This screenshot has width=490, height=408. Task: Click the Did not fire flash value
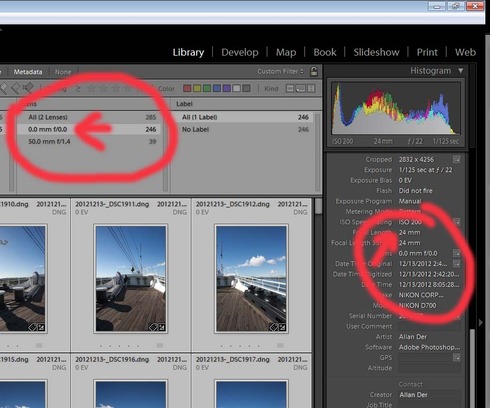pos(416,191)
